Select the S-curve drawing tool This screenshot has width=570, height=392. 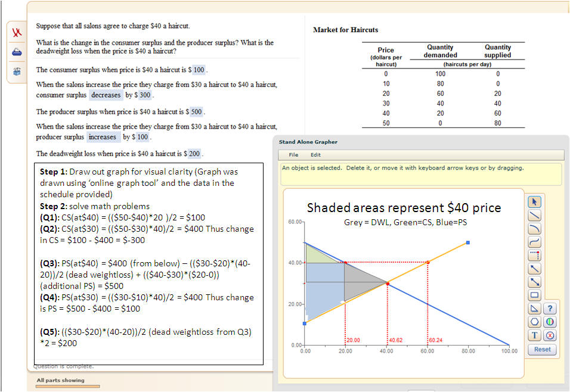click(x=535, y=242)
